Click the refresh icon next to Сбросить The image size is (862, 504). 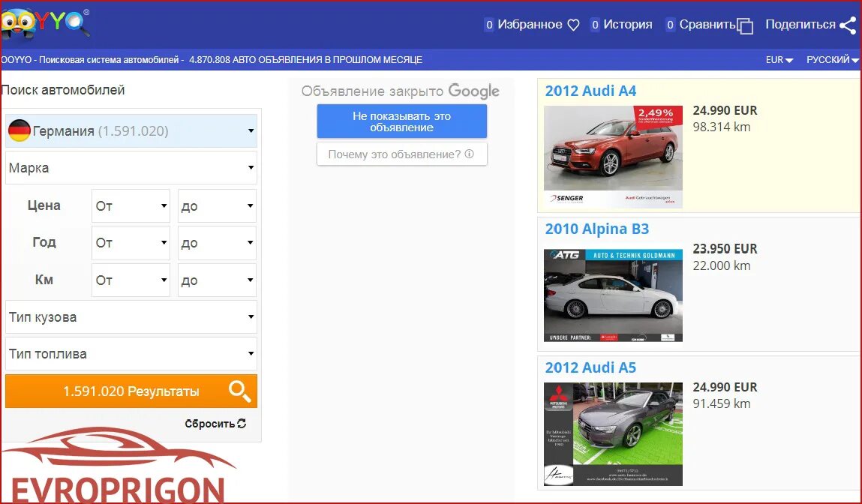239,423
